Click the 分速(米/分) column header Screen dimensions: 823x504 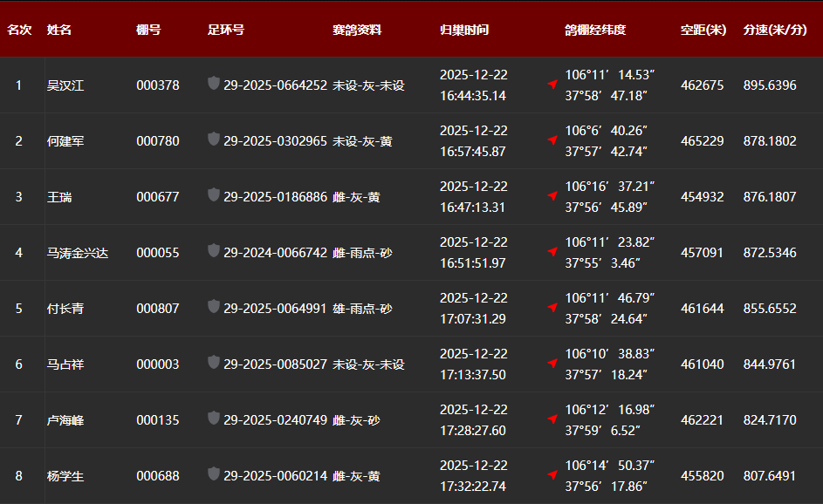[x=775, y=30]
